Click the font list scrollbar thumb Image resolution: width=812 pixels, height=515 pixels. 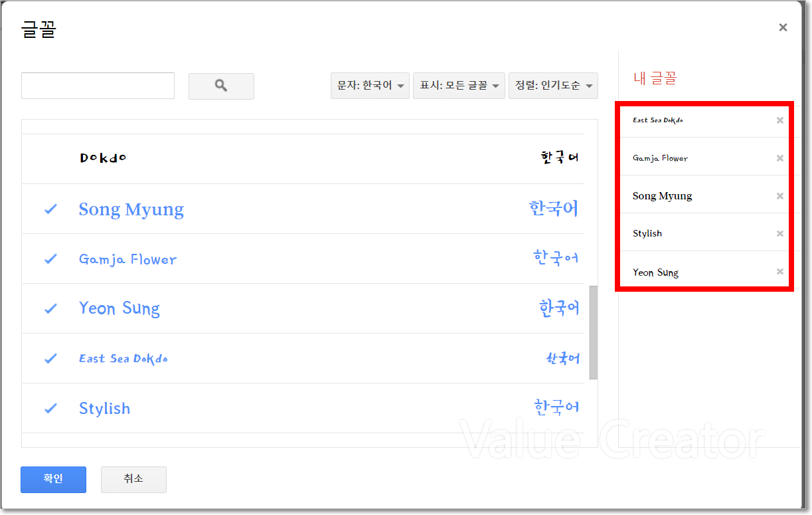(x=593, y=332)
